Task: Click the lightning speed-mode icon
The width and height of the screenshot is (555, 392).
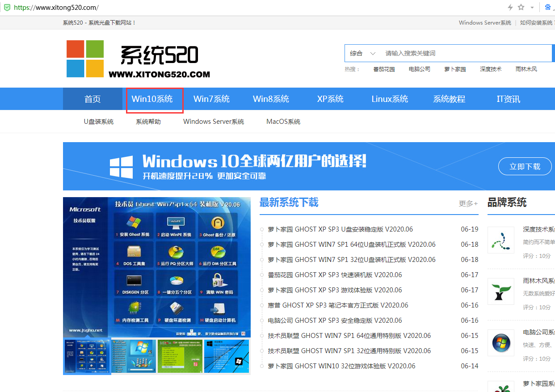Action: [510, 8]
